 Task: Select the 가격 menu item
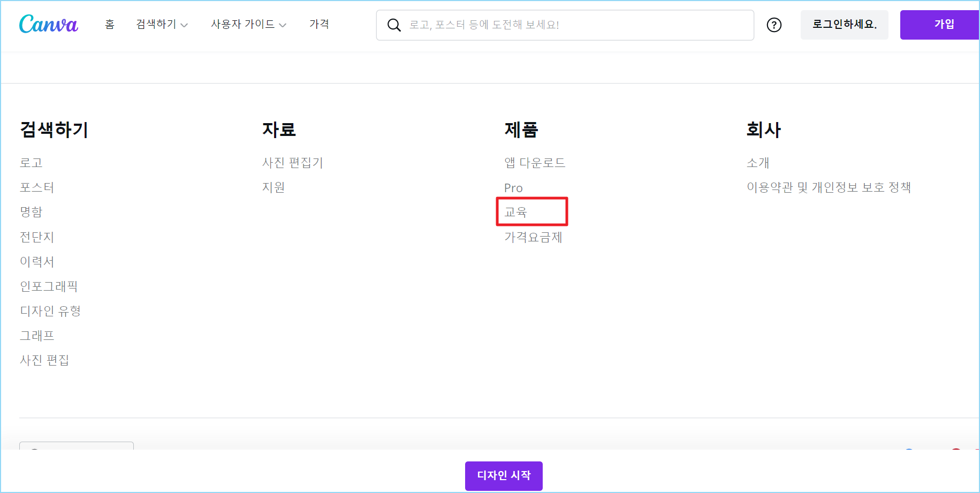point(320,24)
